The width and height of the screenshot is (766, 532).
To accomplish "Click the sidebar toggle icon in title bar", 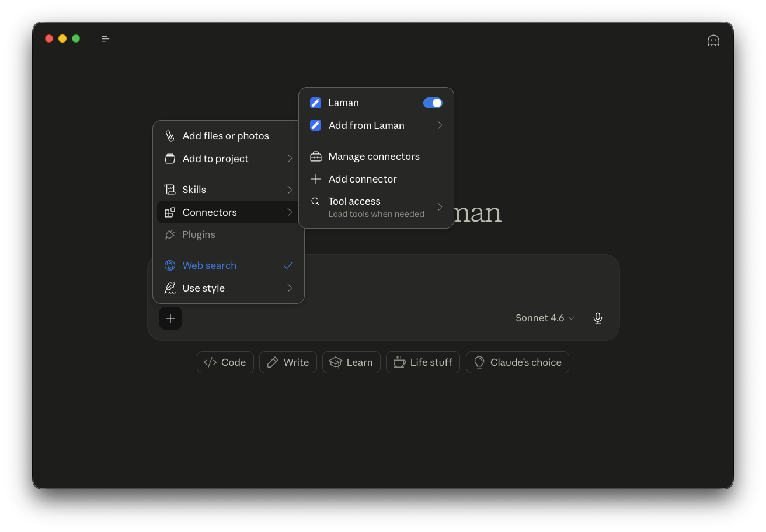I will 105,39.
